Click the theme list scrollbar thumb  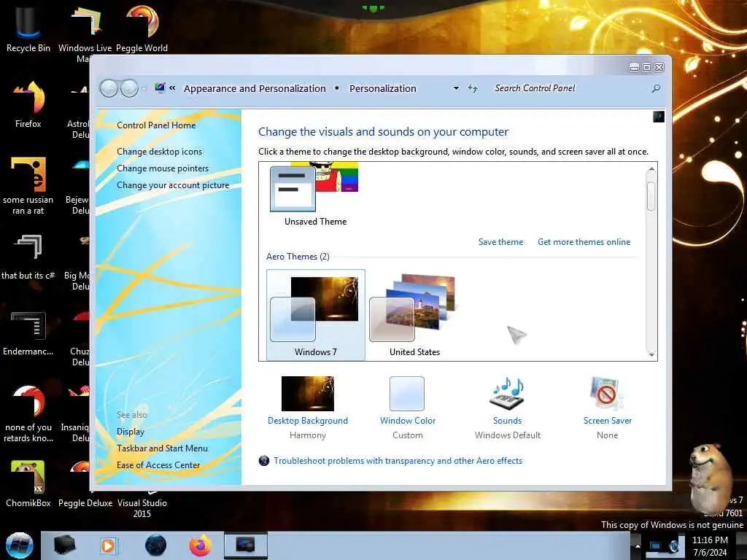pos(651,195)
